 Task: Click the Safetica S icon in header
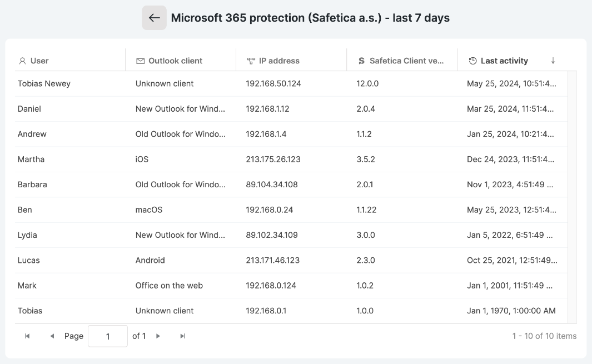pos(361,61)
